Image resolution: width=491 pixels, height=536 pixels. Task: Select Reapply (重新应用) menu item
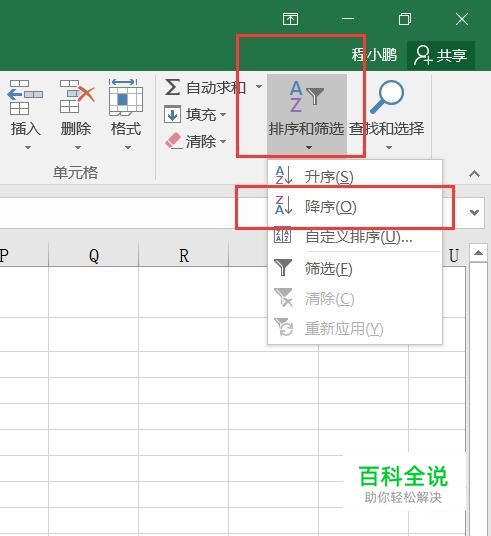pyautogui.click(x=355, y=329)
